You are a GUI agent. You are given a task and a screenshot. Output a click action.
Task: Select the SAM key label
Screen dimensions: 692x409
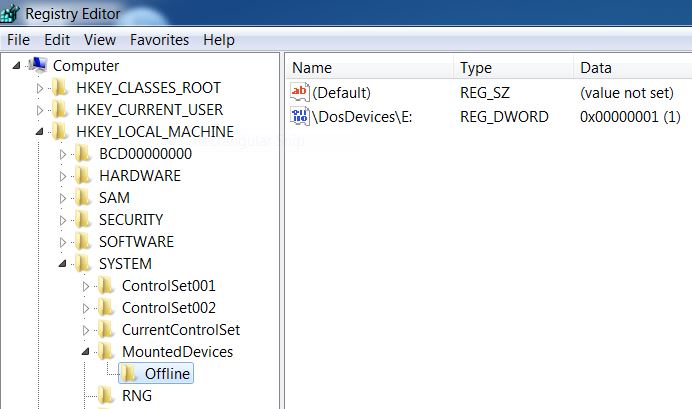point(114,198)
